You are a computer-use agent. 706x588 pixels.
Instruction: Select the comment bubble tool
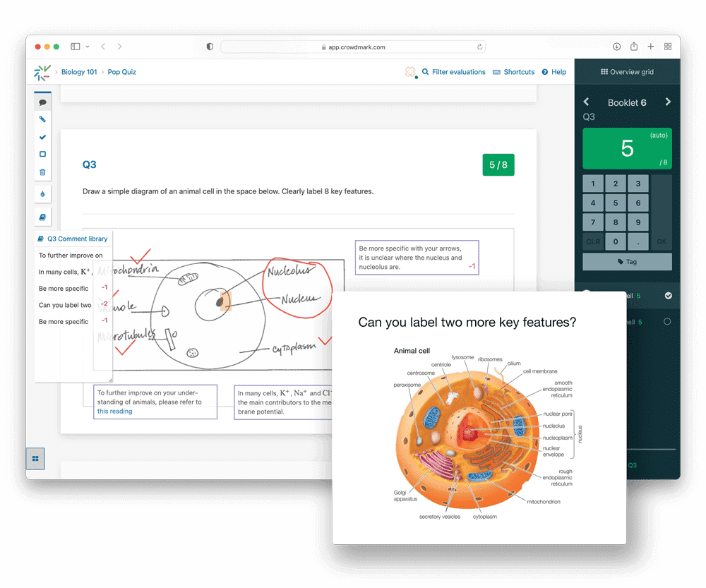(42, 102)
